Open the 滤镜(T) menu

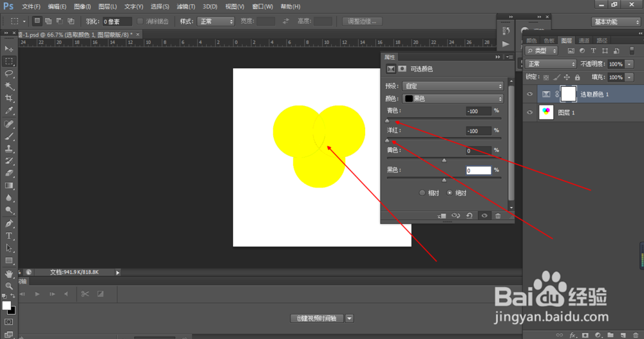pyautogui.click(x=185, y=6)
